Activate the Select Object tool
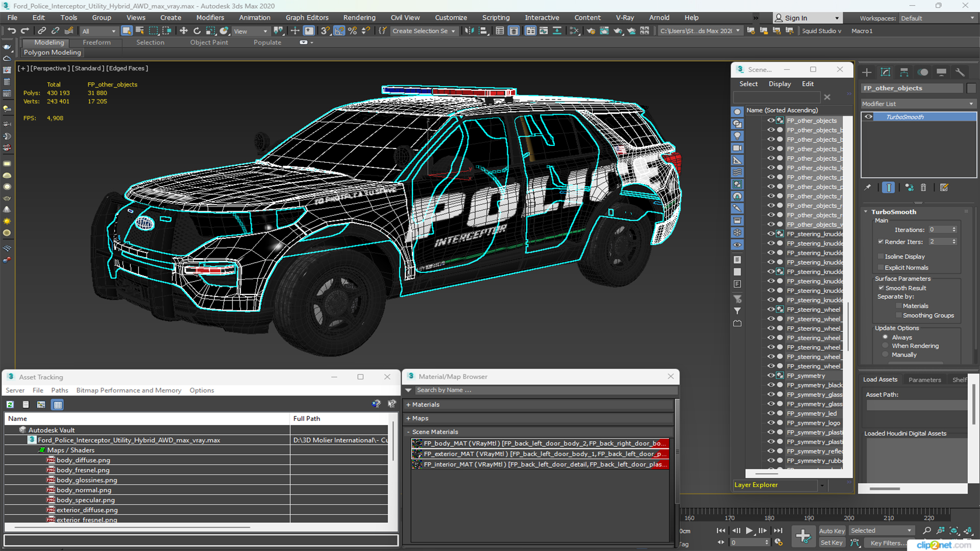This screenshot has height=551, width=980. 127,31
